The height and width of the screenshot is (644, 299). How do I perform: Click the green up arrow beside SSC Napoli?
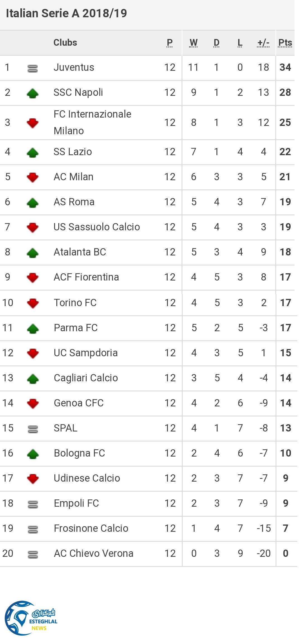[x=33, y=93]
